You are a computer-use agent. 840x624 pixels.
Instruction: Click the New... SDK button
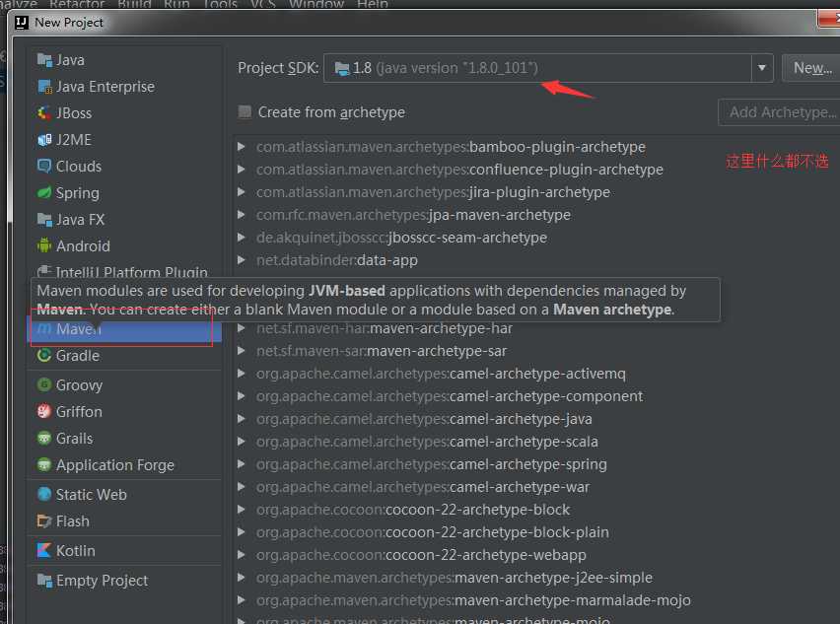pyautogui.click(x=811, y=68)
